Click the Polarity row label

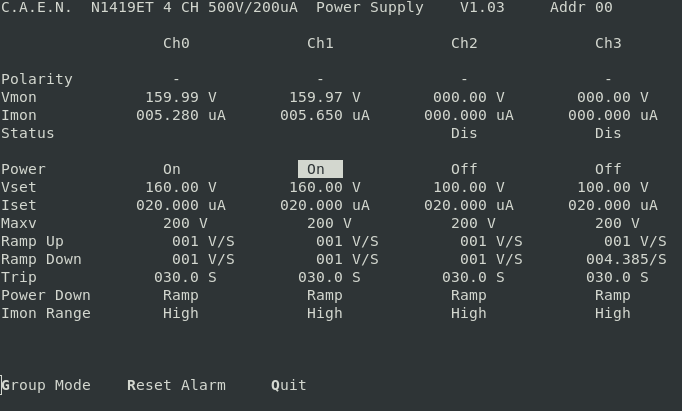37,80
